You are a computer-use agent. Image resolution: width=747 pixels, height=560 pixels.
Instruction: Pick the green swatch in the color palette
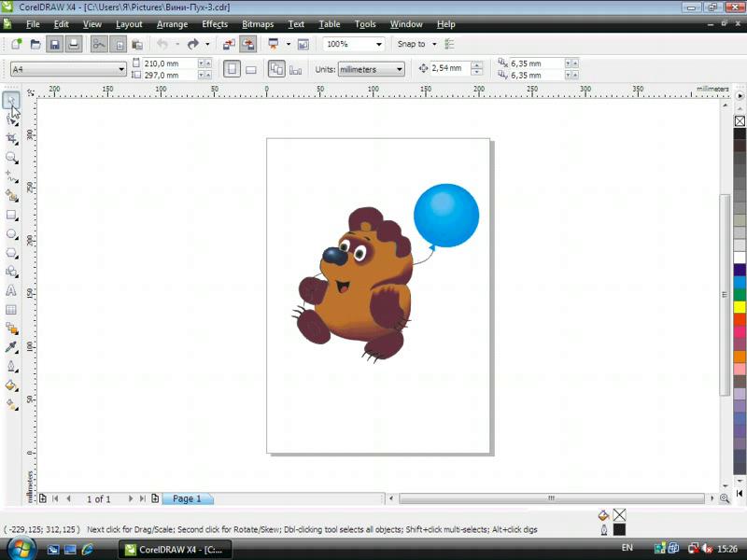(x=740, y=295)
